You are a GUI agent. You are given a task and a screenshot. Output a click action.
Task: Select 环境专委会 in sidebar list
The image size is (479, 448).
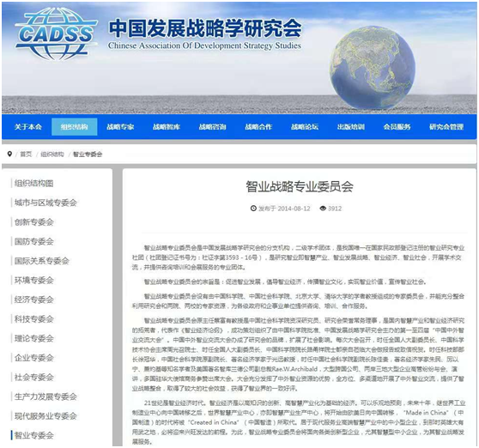coord(34,280)
